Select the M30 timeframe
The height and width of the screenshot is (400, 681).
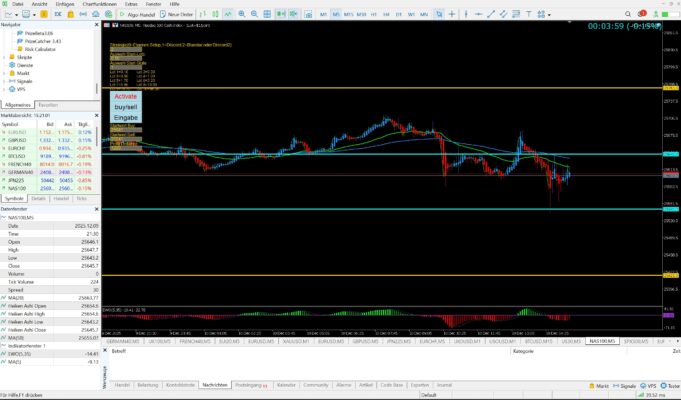click(361, 14)
